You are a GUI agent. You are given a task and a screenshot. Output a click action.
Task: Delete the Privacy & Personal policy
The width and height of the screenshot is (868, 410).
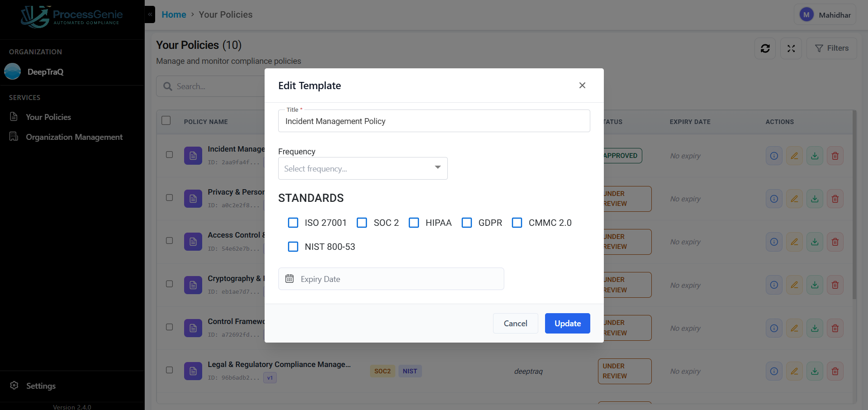[835, 199]
